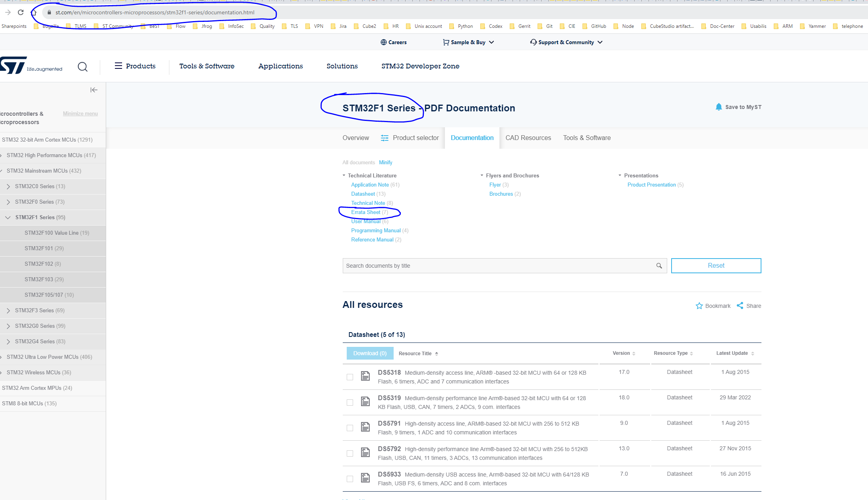Expand the STM32F0 Series tree node
868x500 pixels.
click(8, 202)
